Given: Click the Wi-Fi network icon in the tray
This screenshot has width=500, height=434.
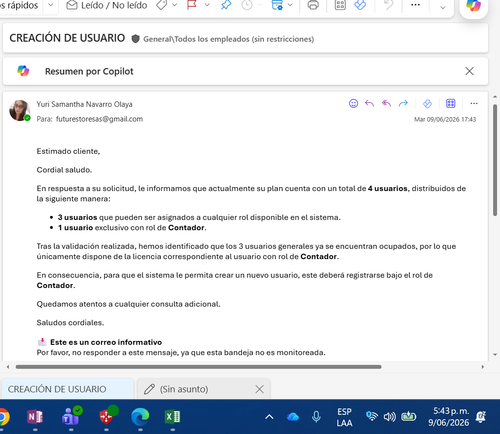Looking at the screenshot, I should coord(371,416).
